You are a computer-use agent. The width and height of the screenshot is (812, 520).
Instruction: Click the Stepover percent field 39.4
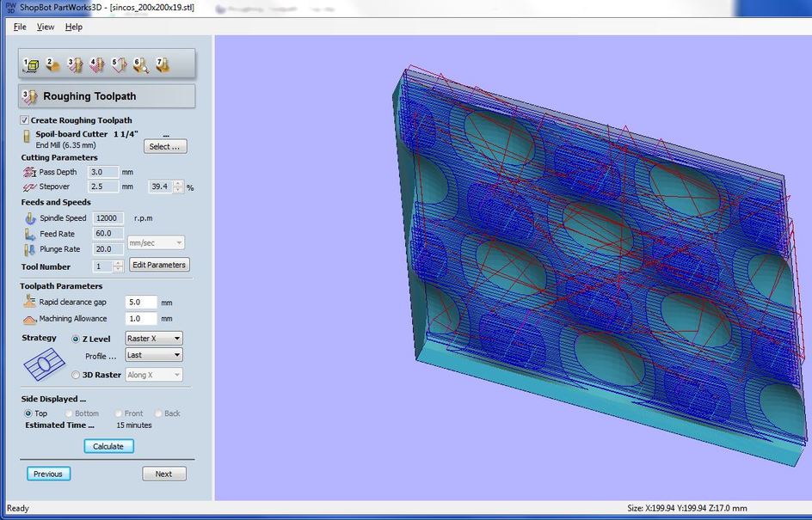tap(161, 187)
